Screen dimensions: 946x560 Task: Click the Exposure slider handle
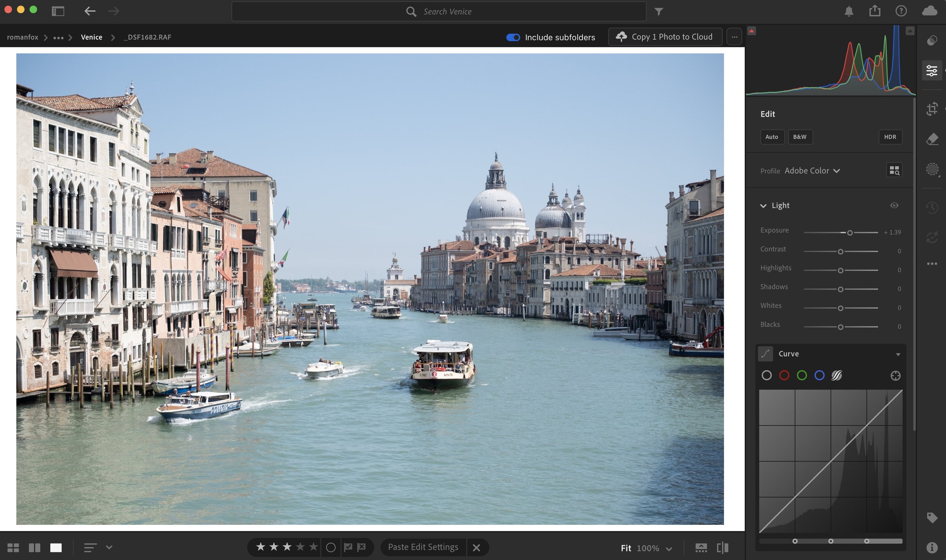tap(850, 233)
